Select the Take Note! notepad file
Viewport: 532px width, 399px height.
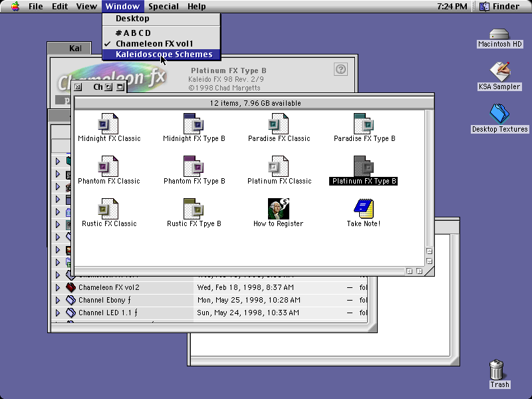[x=364, y=209]
